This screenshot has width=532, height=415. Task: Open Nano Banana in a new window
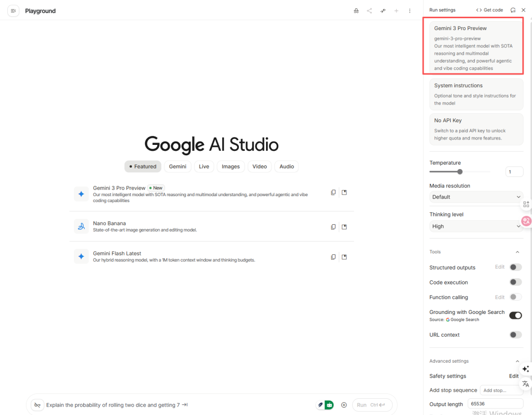[x=344, y=227]
